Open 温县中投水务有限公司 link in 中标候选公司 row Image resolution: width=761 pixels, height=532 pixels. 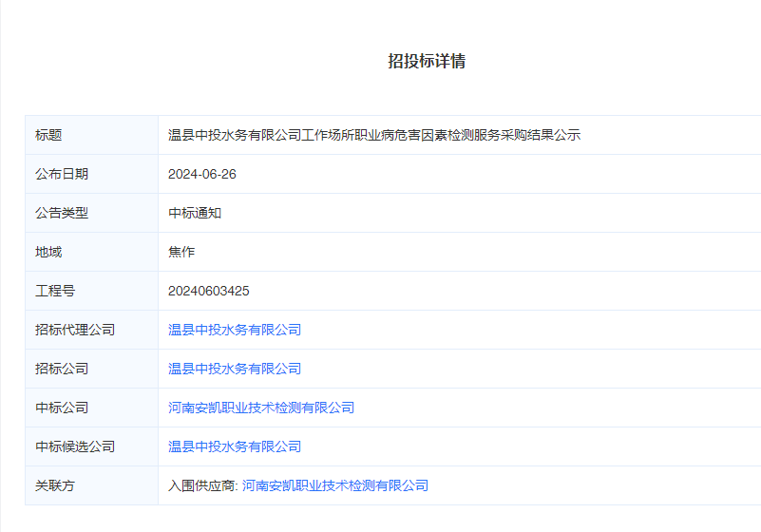235,446
